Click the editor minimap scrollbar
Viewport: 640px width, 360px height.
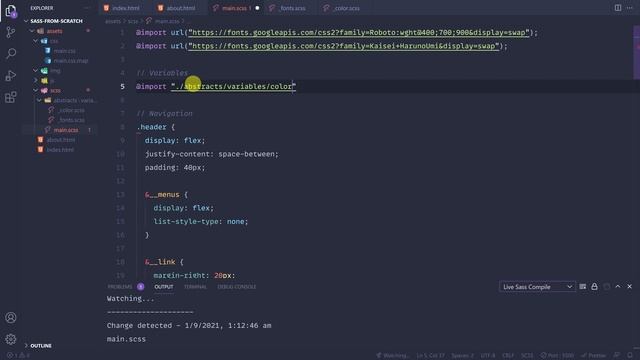tap(636, 52)
